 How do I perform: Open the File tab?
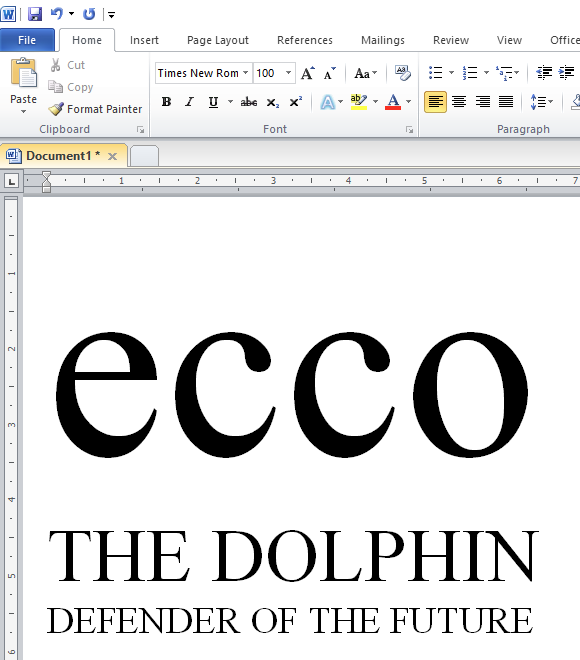pyautogui.click(x=27, y=40)
